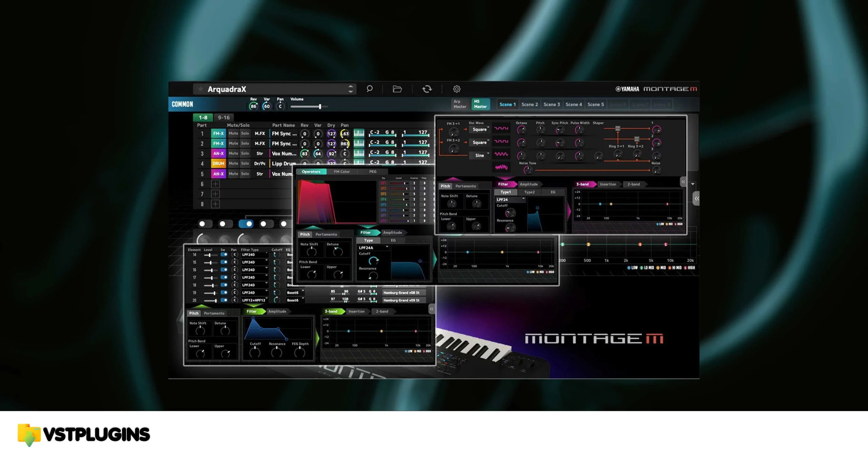The width and height of the screenshot is (868, 460).
Task: Open the performance search magnifier
Action: (x=370, y=89)
